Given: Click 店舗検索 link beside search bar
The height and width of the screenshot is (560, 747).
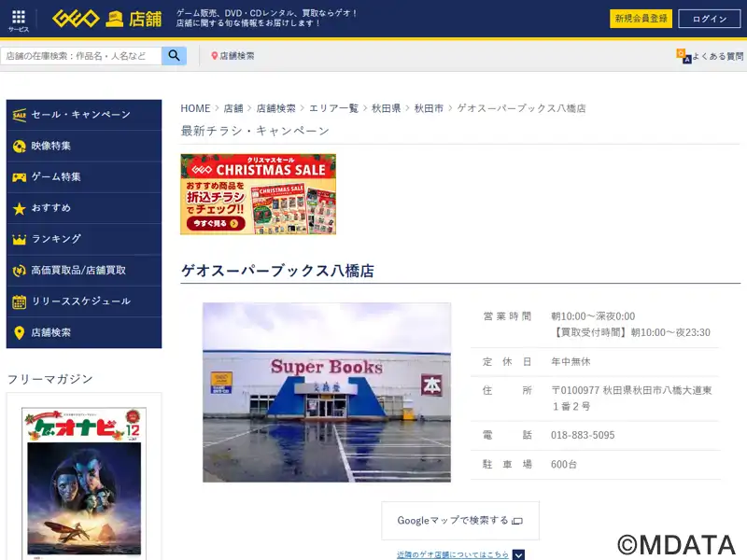Looking at the screenshot, I should click(237, 56).
